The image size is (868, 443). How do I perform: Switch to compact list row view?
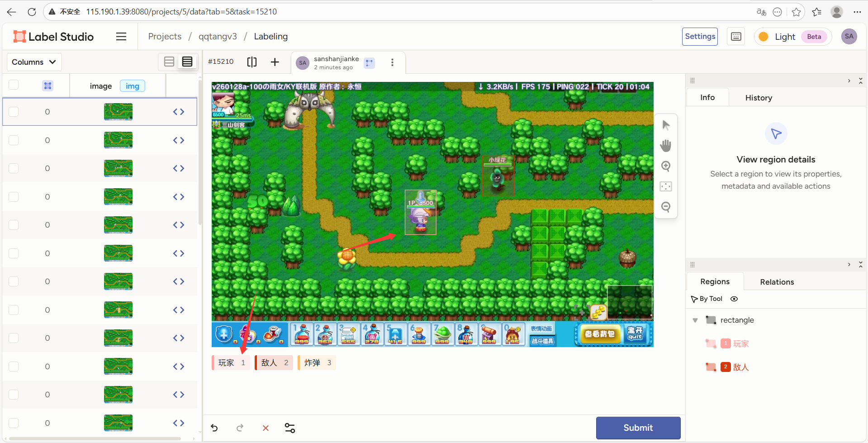[169, 62]
